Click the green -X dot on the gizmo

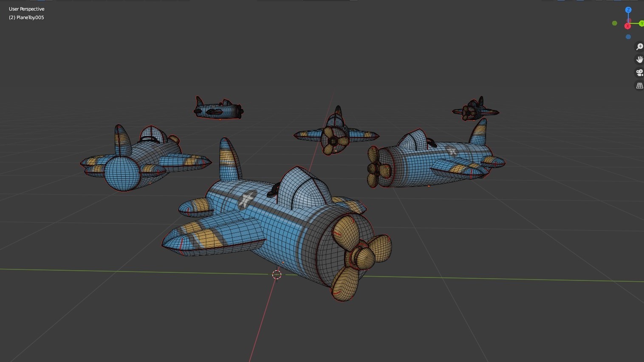[614, 23]
